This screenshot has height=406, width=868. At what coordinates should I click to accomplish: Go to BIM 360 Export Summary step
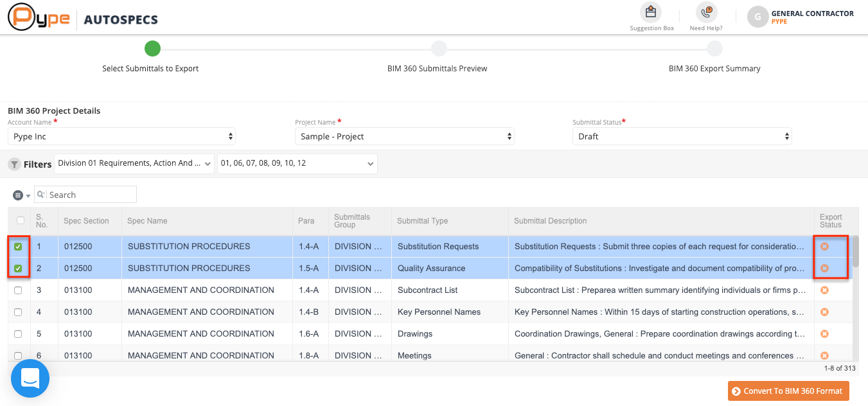point(714,49)
